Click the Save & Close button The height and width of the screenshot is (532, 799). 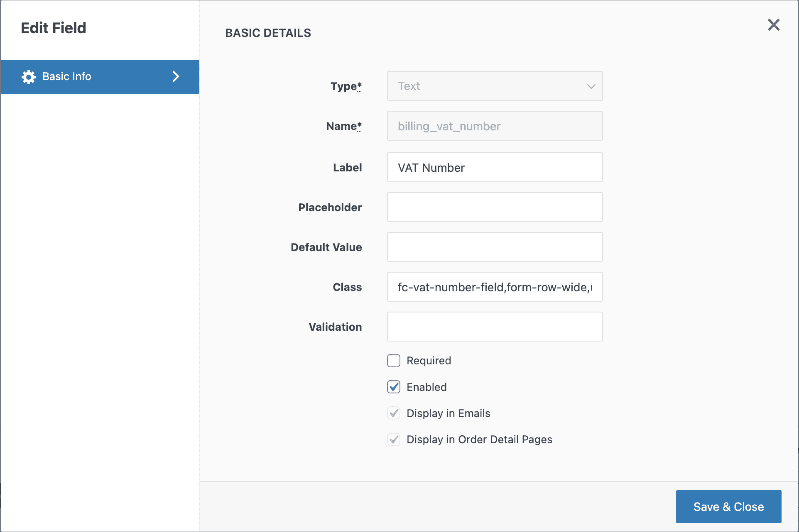(728, 506)
